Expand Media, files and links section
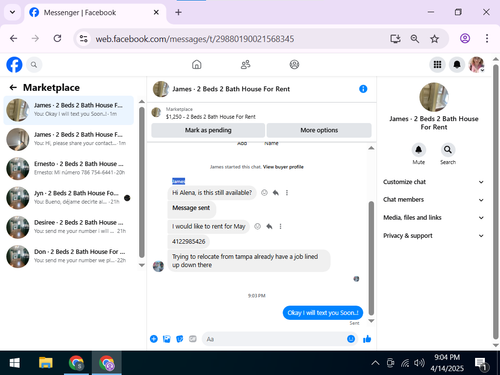The height and width of the screenshot is (375, 500). click(433, 218)
